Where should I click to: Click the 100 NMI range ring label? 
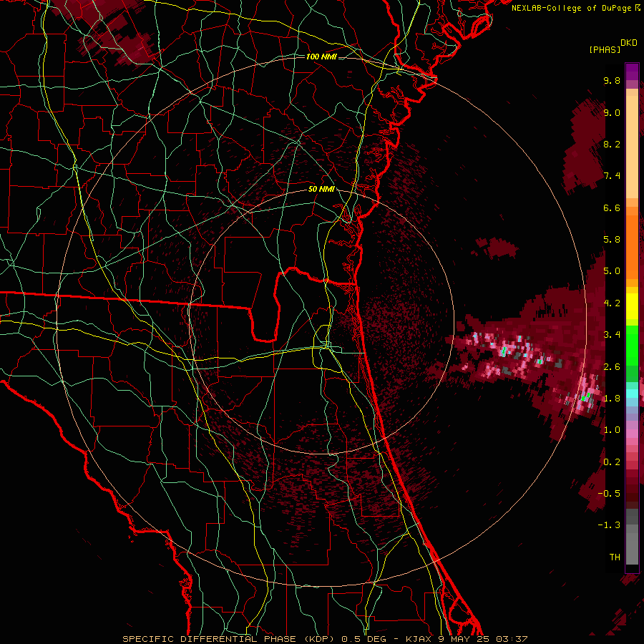[321, 57]
